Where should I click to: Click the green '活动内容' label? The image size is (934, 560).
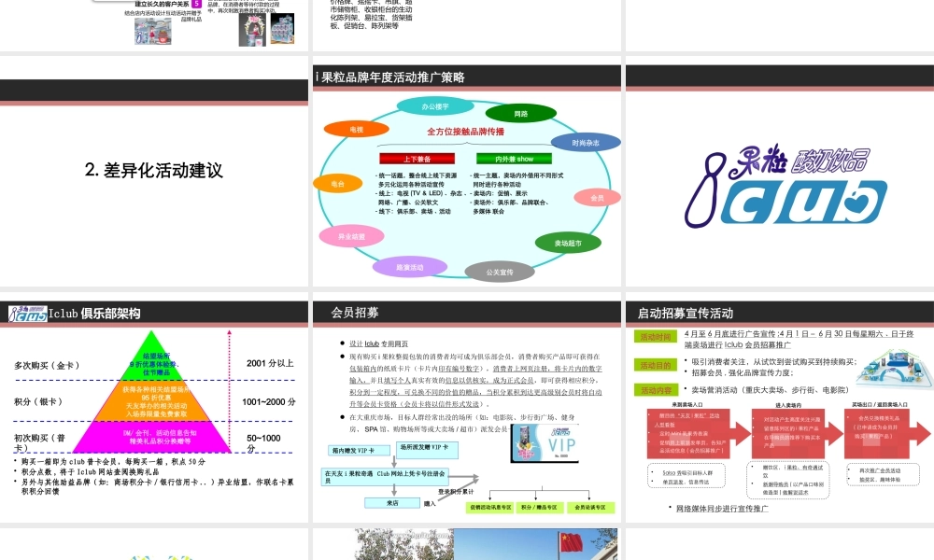pos(656,390)
